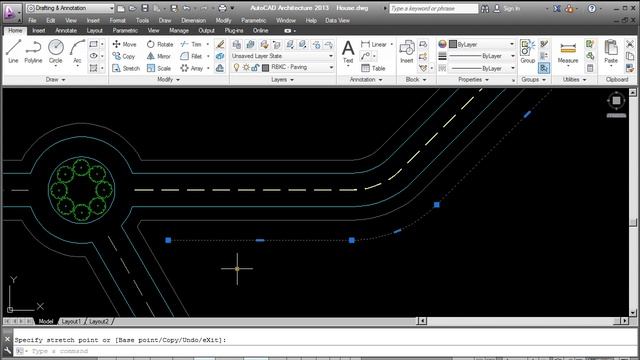Viewport: 640px width, 360px height.
Task: Switch to the Layout2 tab
Action: pyautogui.click(x=99, y=322)
